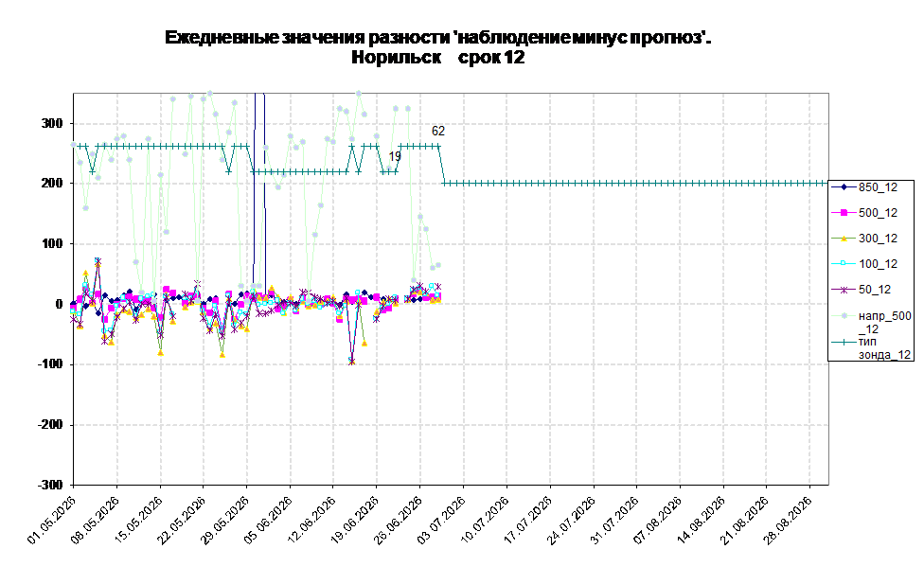Click the 15.05.2026 date axis label
The image size is (924, 567).
[x=138, y=520]
